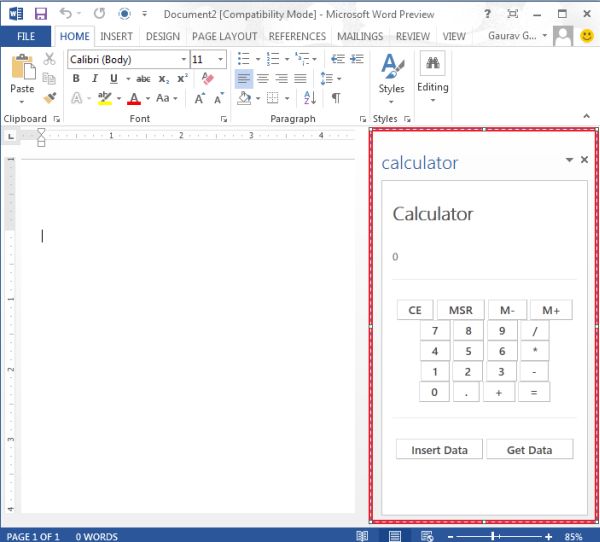Open Word Help question mark

[487, 14]
